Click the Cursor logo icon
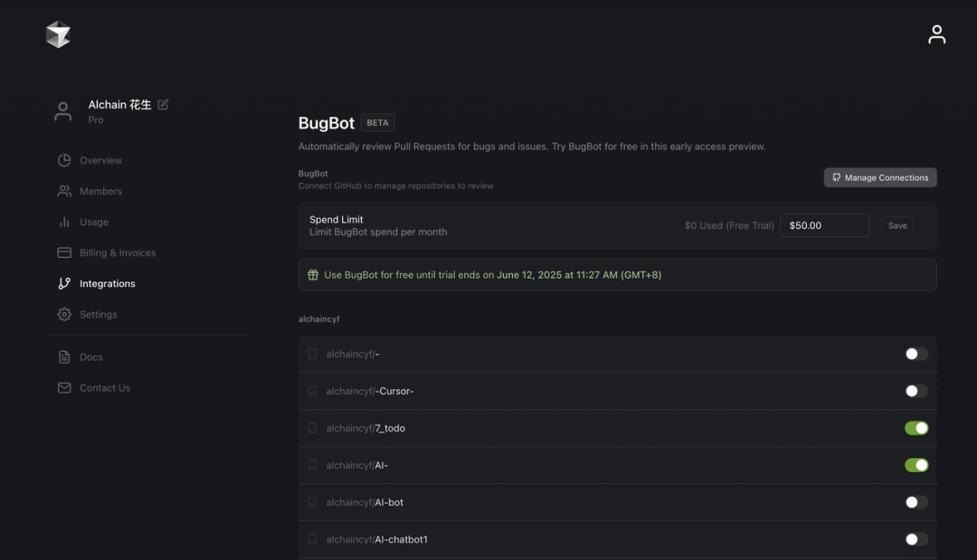The height and width of the screenshot is (560, 977). 58,34
